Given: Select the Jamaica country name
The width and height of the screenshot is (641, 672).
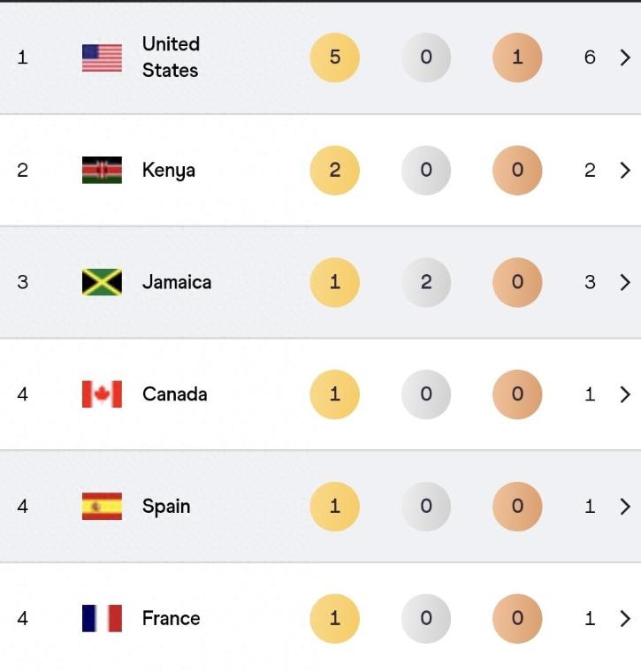Looking at the screenshot, I should click(177, 282).
